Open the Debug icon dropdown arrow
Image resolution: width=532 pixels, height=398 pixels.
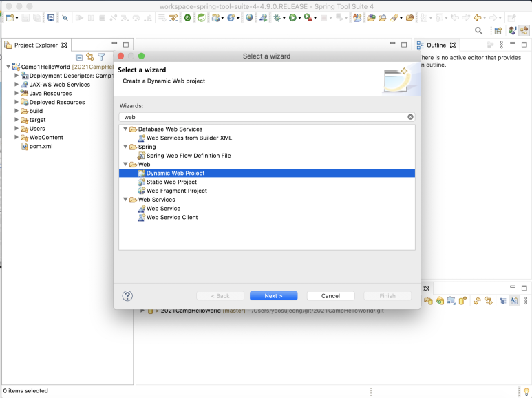click(284, 18)
